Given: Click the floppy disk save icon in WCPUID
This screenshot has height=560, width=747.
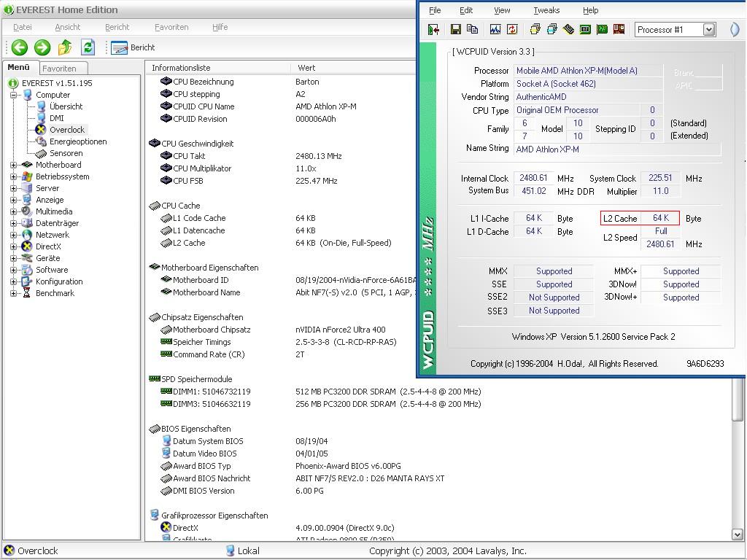Looking at the screenshot, I should tap(455, 29).
